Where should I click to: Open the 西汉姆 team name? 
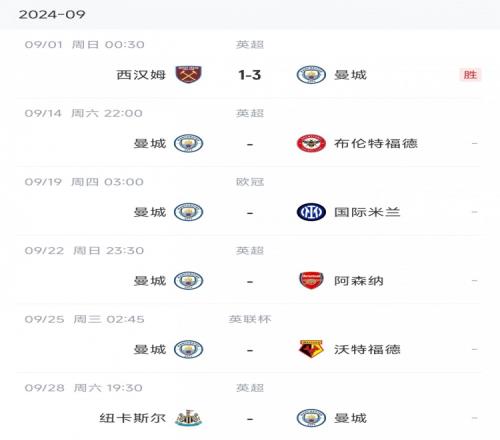point(141,75)
